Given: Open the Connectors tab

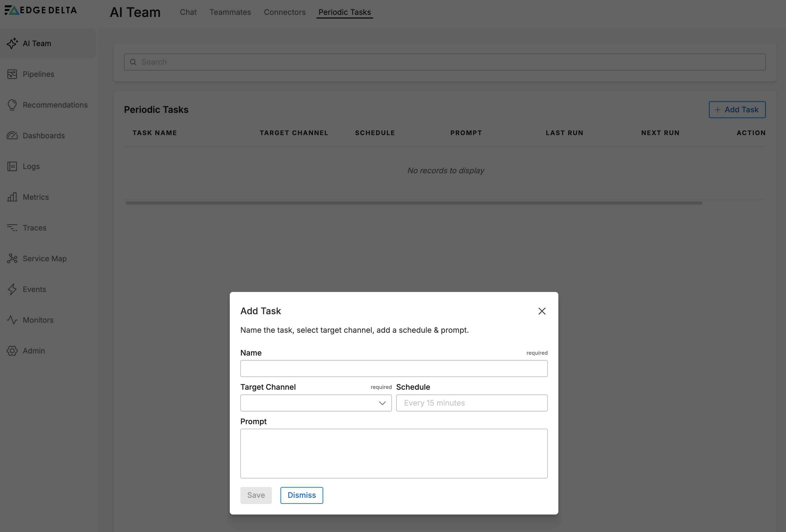Looking at the screenshot, I should pos(284,12).
